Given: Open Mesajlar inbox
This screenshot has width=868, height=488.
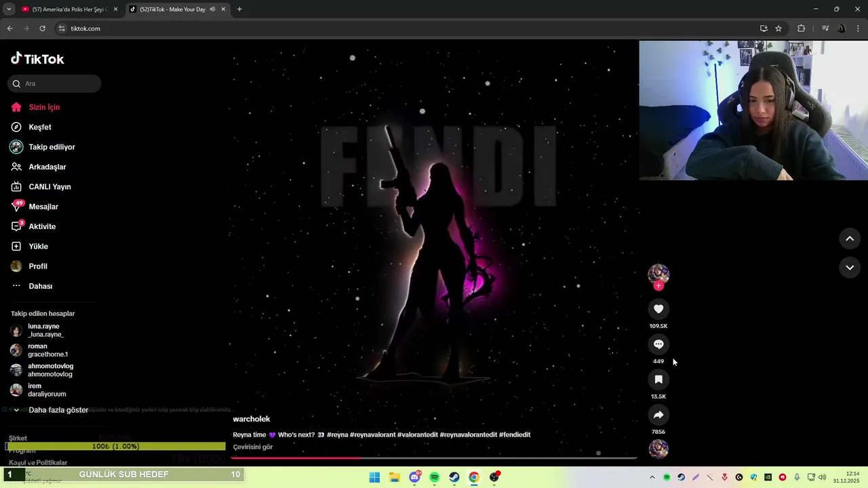Looking at the screenshot, I should click(43, 207).
